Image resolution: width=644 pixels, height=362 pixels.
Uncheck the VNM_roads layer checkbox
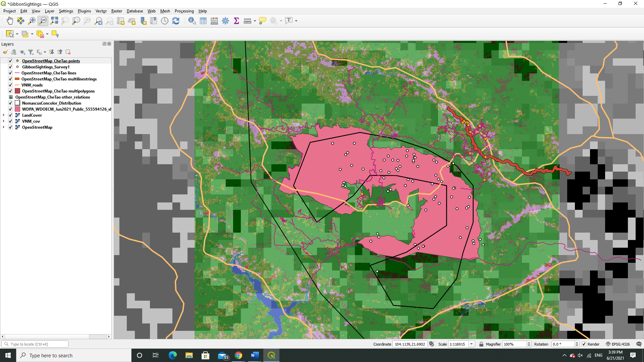(x=10, y=85)
